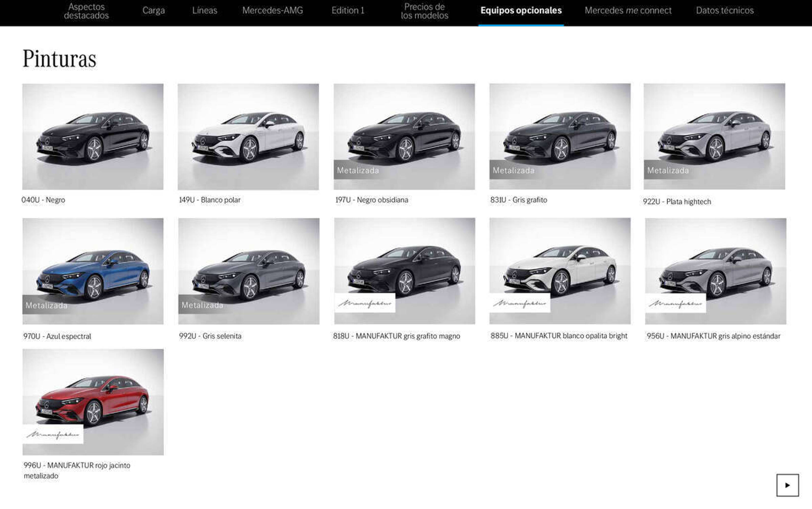Open Precios de los modelos tab
This screenshot has width=812, height=509.
pos(424,11)
